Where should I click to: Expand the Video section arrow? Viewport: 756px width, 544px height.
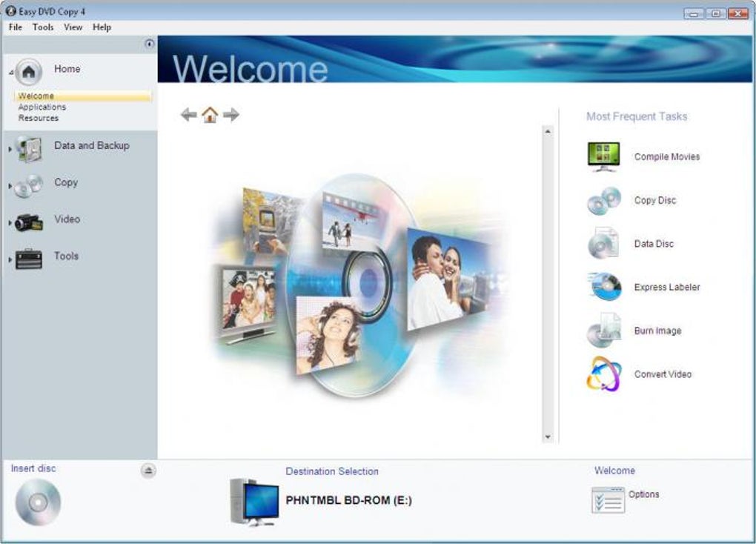pos(10,223)
